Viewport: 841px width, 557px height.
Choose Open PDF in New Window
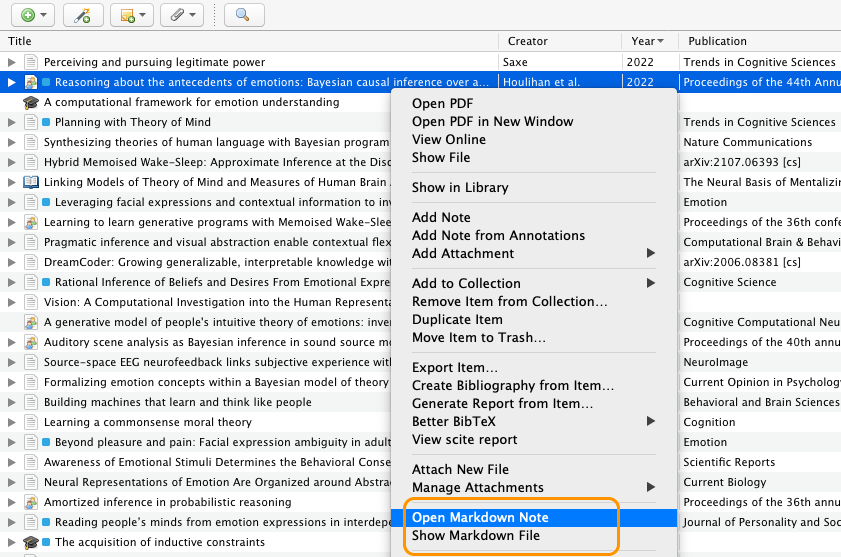pos(534,121)
